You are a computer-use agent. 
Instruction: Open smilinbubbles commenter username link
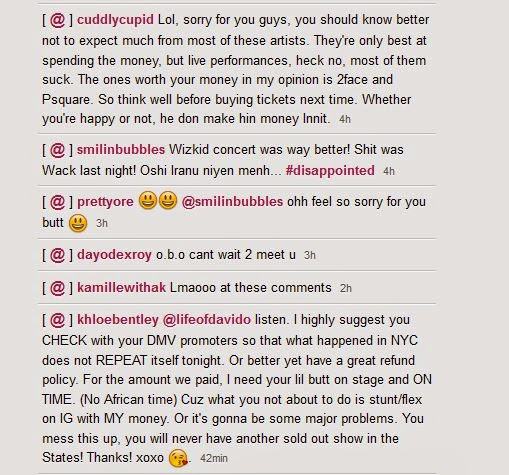[x=121, y=150]
